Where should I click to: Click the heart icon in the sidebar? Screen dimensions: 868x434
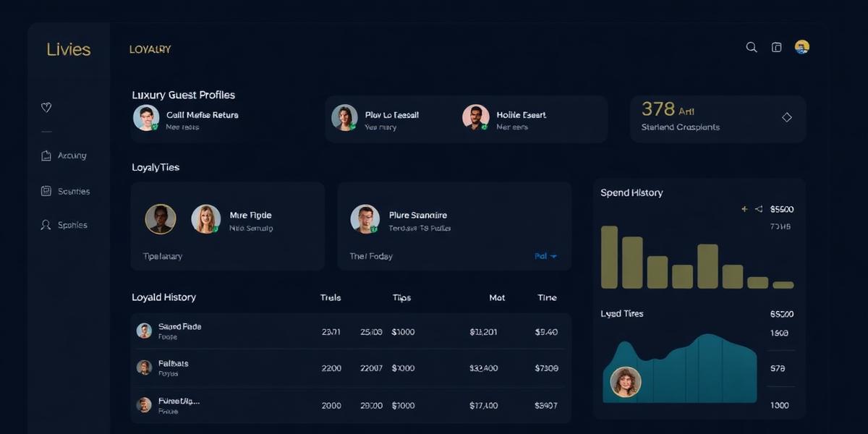pyautogui.click(x=46, y=107)
